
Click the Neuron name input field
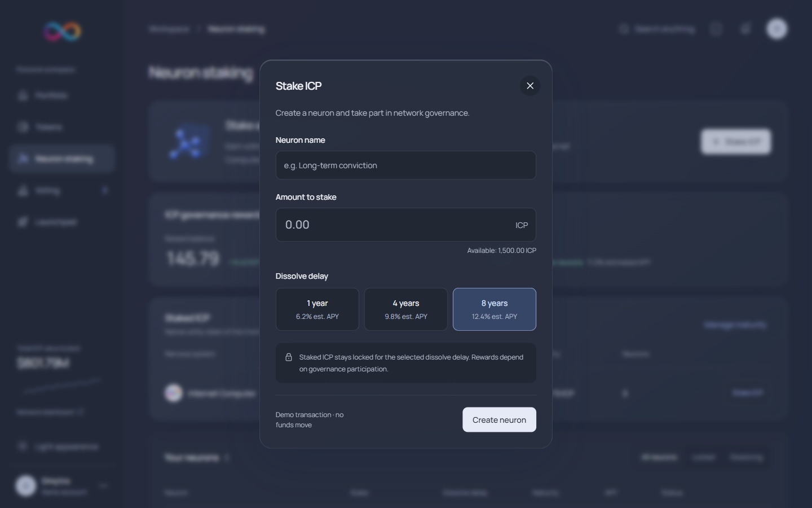pyautogui.click(x=406, y=165)
